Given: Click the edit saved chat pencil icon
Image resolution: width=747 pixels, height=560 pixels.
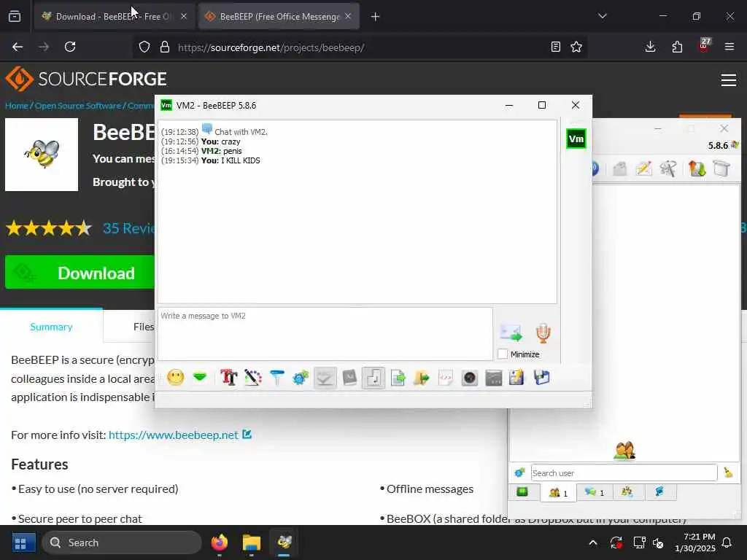Looking at the screenshot, I should pyautogui.click(x=517, y=378).
